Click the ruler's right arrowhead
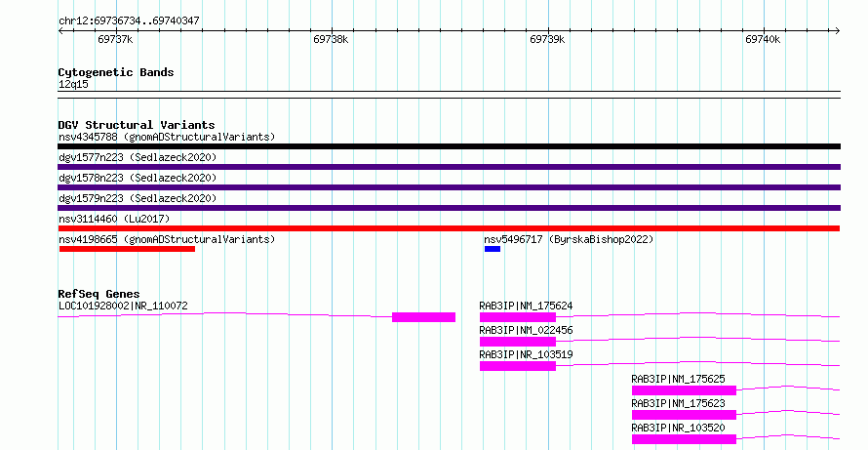 (838, 31)
